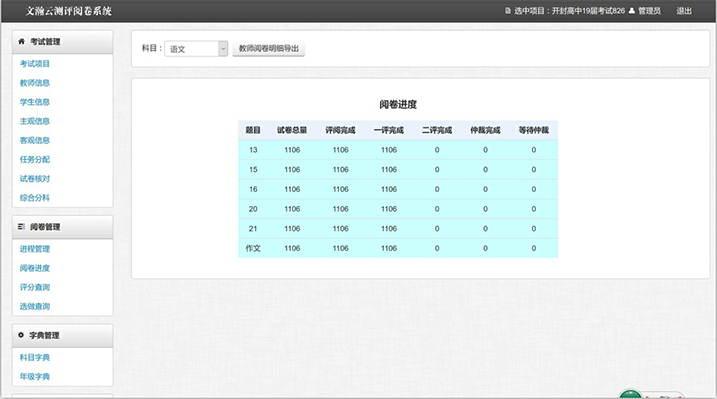Go to the 学生信息 page
This screenshot has height=399, width=717.
[x=35, y=102]
